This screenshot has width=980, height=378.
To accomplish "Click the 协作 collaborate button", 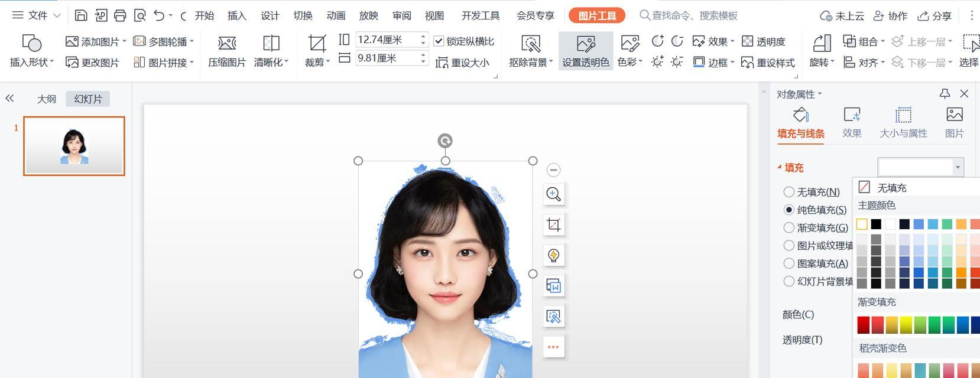I will (890, 15).
